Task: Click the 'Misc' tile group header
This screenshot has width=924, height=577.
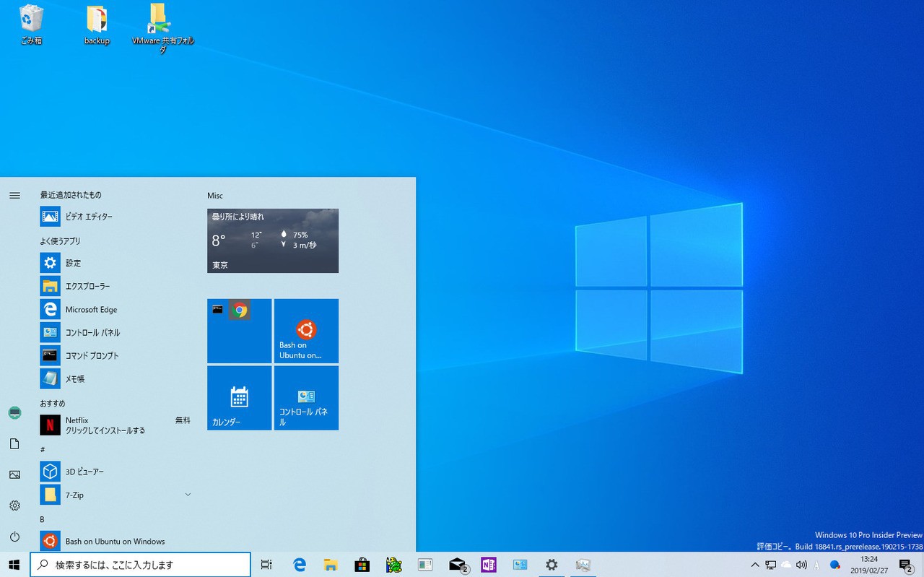Action: click(215, 196)
